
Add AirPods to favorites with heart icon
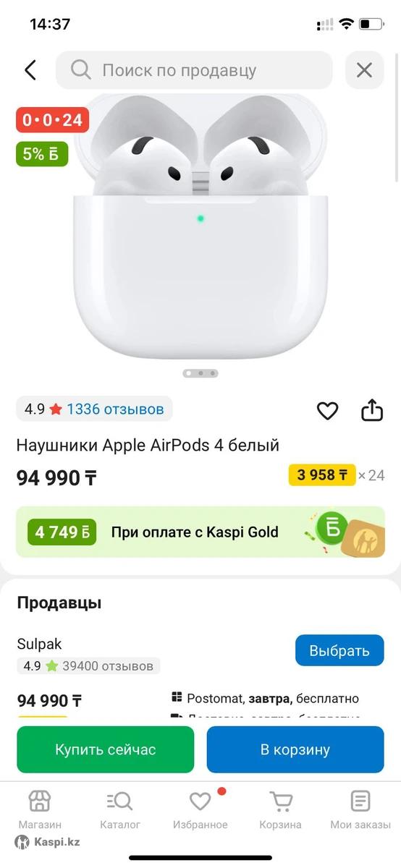coord(328,411)
